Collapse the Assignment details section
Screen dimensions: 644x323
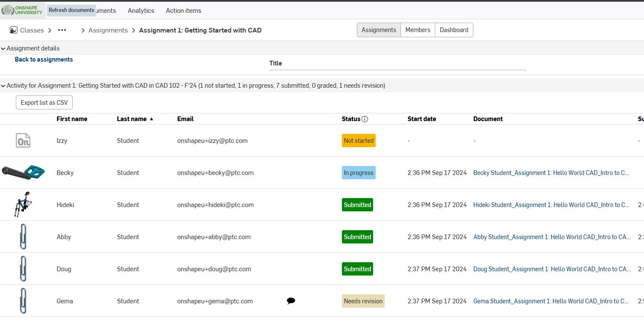pyautogui.click(x=3, y=49)
